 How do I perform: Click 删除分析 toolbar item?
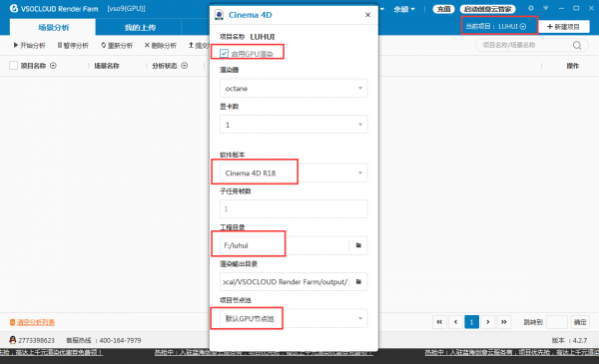(x=160, y=46)
